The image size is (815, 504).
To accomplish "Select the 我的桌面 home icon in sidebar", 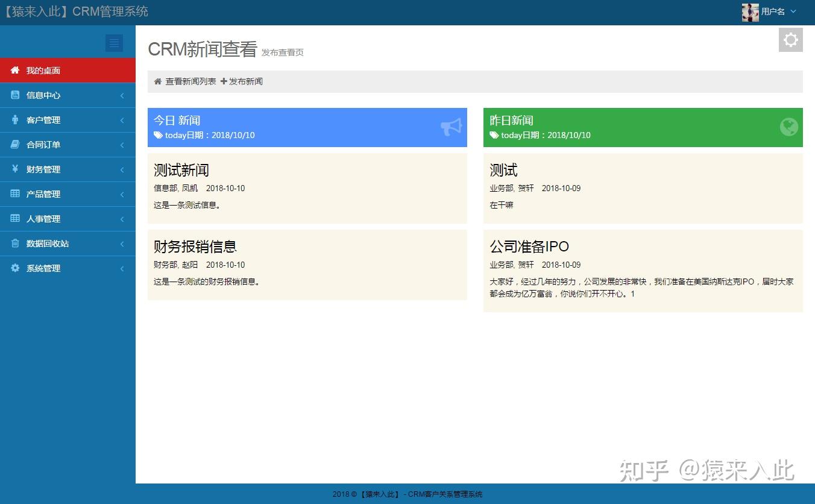I will point(15,70).
